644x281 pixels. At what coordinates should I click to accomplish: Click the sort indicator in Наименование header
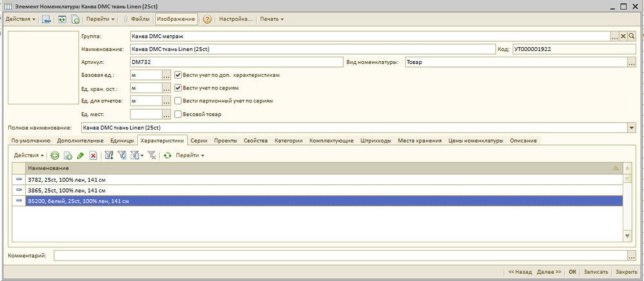(x=615, y=168)
